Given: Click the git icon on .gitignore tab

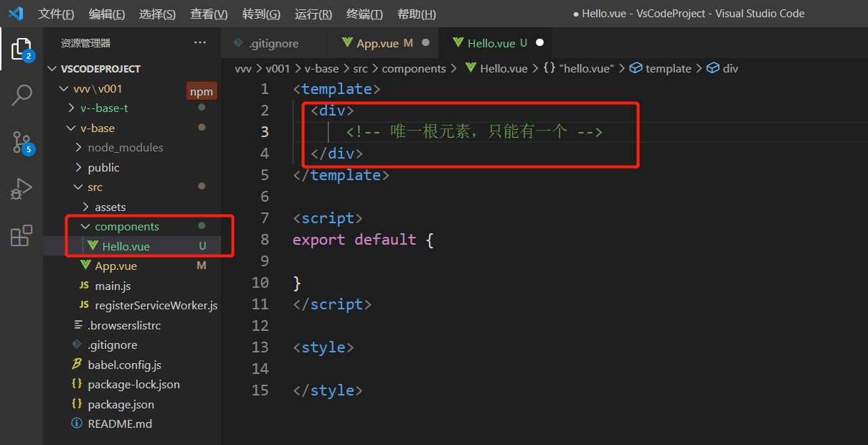Looking at the screenshot, I should [x=238, y=43].
